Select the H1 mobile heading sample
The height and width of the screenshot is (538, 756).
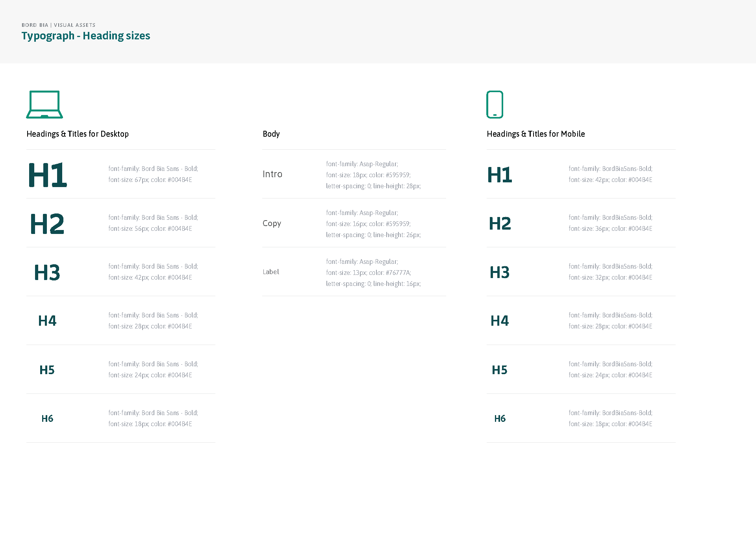coord(499,175)
